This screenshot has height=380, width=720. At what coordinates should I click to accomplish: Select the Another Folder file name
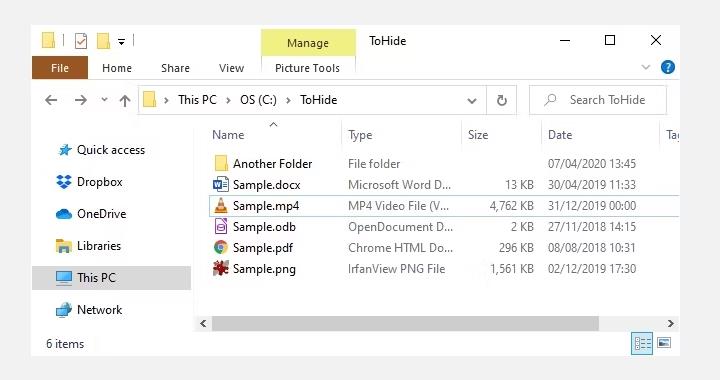click(272, 164)
